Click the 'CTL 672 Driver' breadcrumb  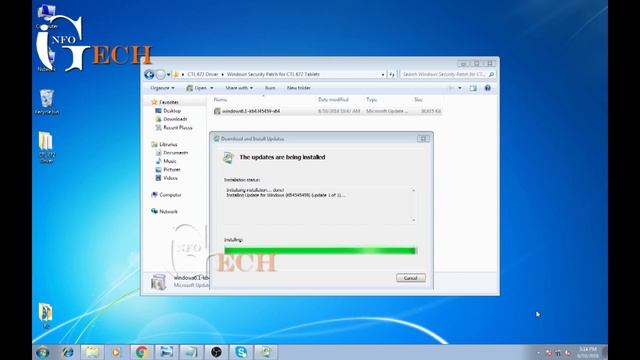pyautogui.click(x=202, y=74)
